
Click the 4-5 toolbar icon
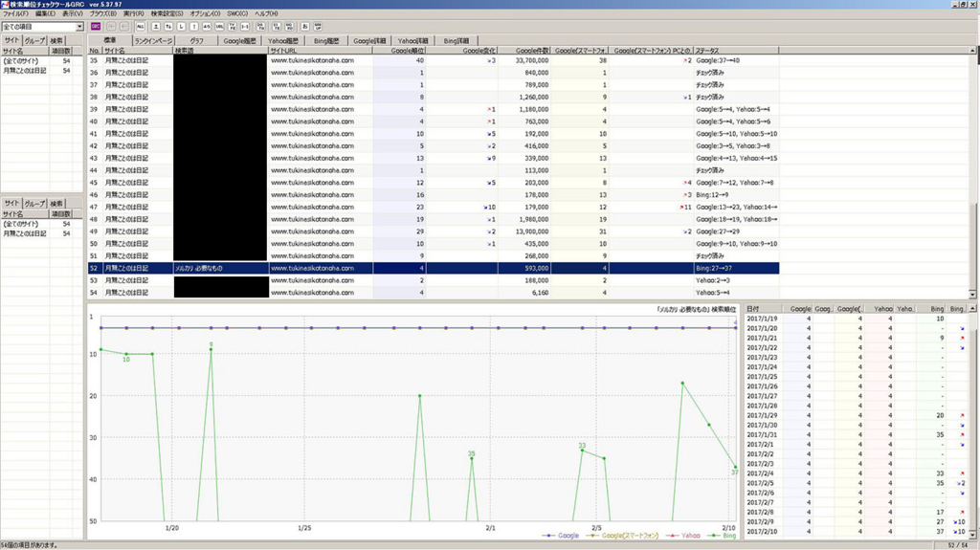(207, 26)
